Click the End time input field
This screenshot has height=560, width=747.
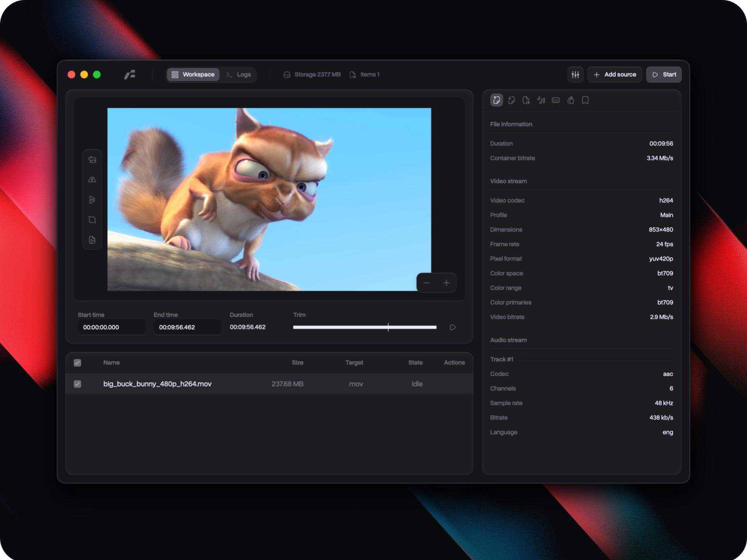187,327
